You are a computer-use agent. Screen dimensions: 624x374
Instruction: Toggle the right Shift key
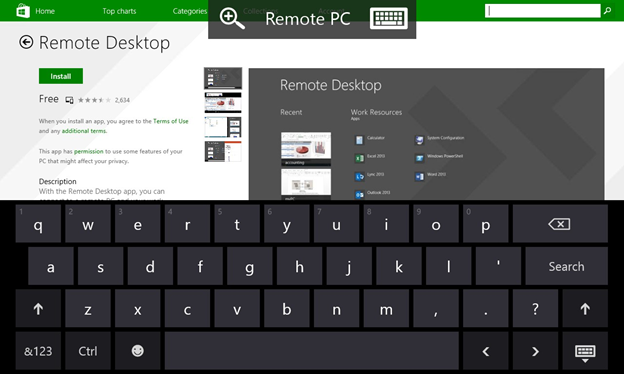click(585, 308)
